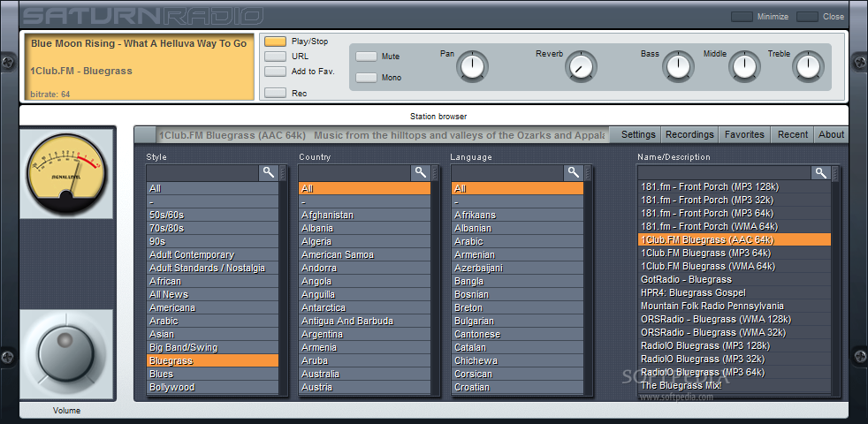Select the Bollywood style
The height and width of the screenshot is (424, 868).
[212, 388]
